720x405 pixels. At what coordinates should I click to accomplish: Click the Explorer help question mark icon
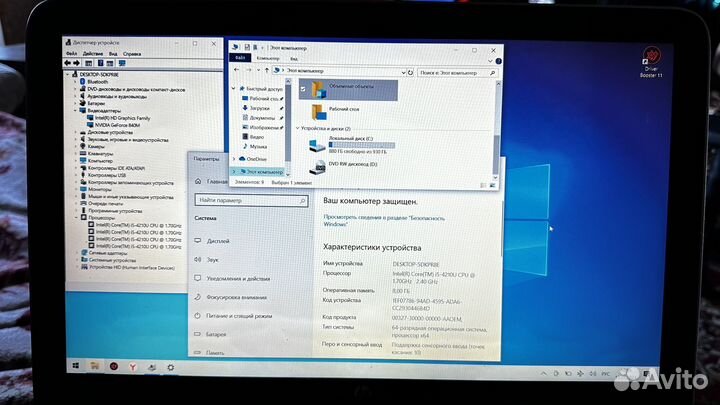[498, 61]
